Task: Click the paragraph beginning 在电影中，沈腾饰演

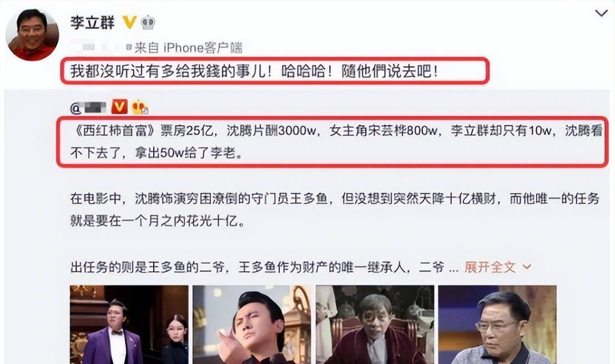Action: coord(335,209)
